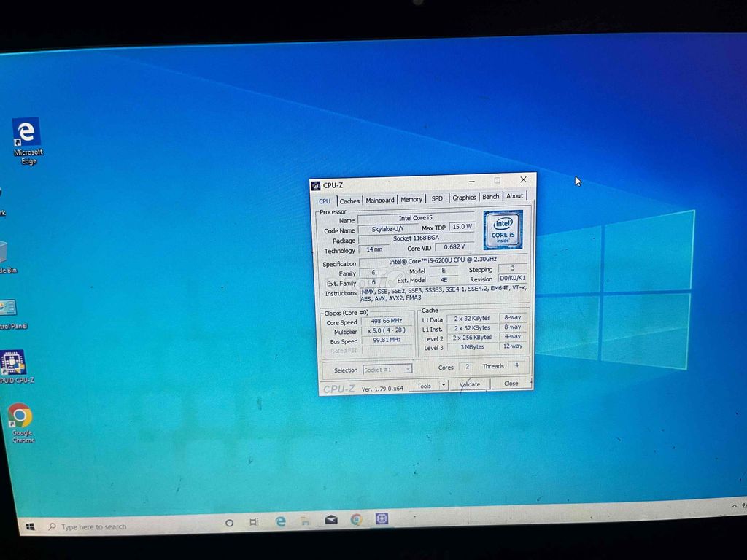Viewport: 747px width, 560px height.
Task: Switch to the Mainboard tab
Action: (379, 200)
